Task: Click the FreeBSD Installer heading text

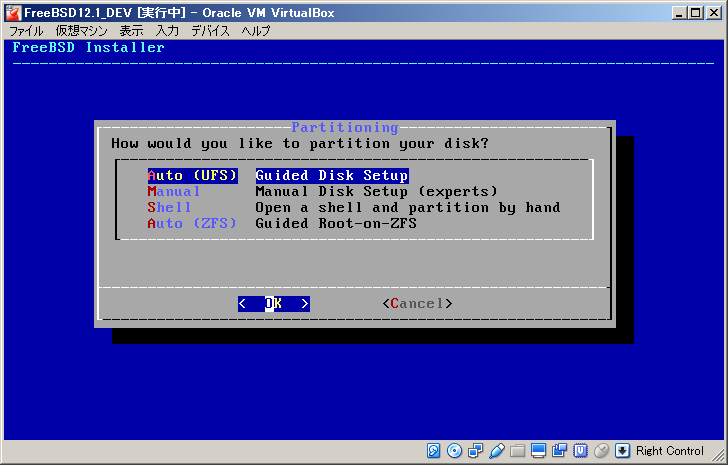Action: pyautogui.click(x=89, y=47)
